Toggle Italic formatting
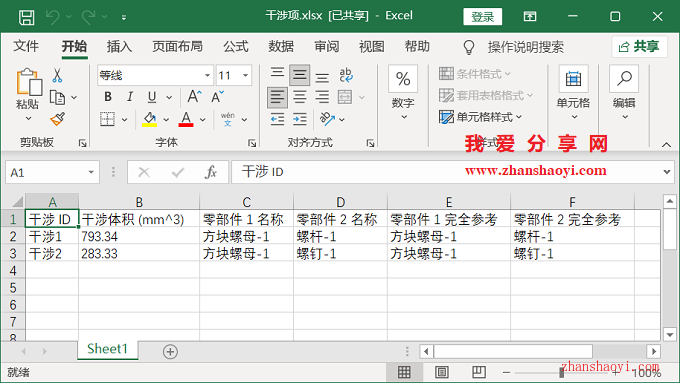This screenshot has width=680, height=383. tap(130, 97)
